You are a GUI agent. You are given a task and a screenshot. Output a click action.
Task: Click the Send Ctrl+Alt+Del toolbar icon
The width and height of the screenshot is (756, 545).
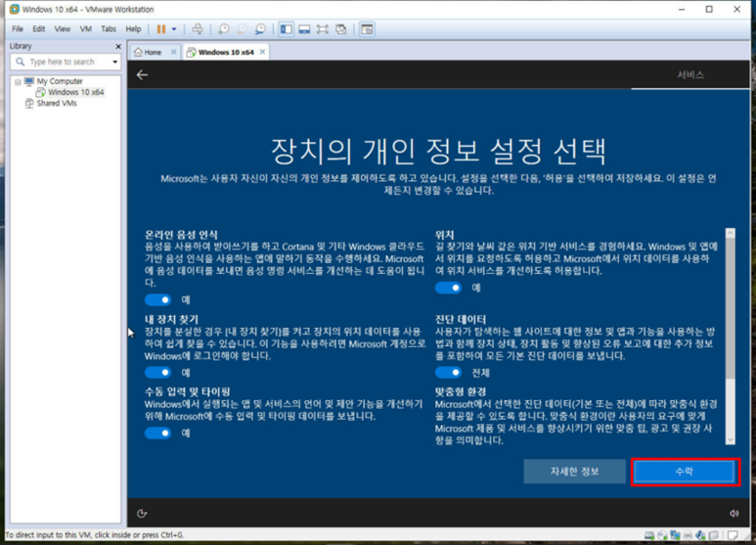point(198,29)
